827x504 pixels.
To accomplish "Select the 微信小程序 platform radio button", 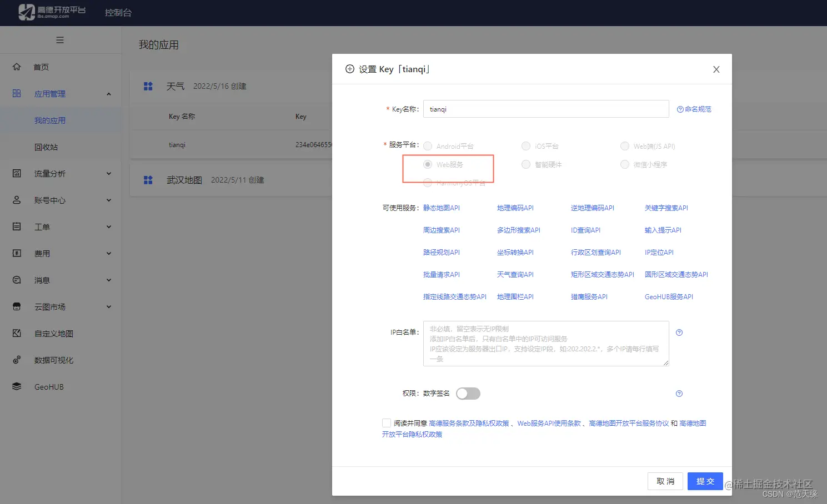I will pos(624,164).
